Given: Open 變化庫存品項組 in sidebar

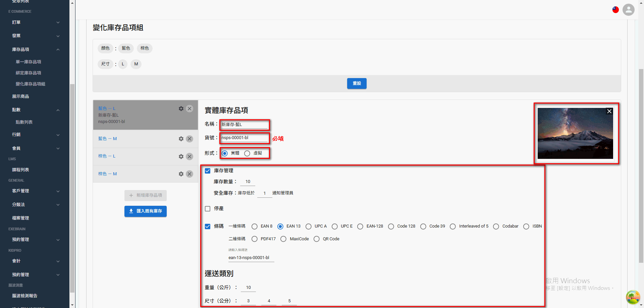Looking at the screenshot, I should point(31,84).
